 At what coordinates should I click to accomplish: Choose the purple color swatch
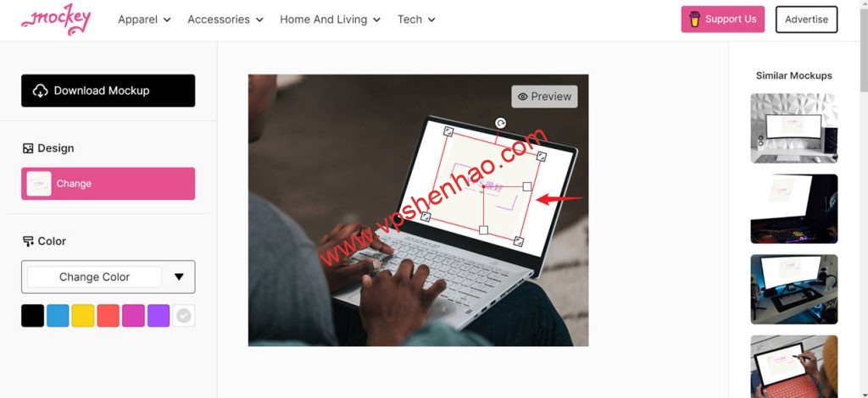pos(159,316)
